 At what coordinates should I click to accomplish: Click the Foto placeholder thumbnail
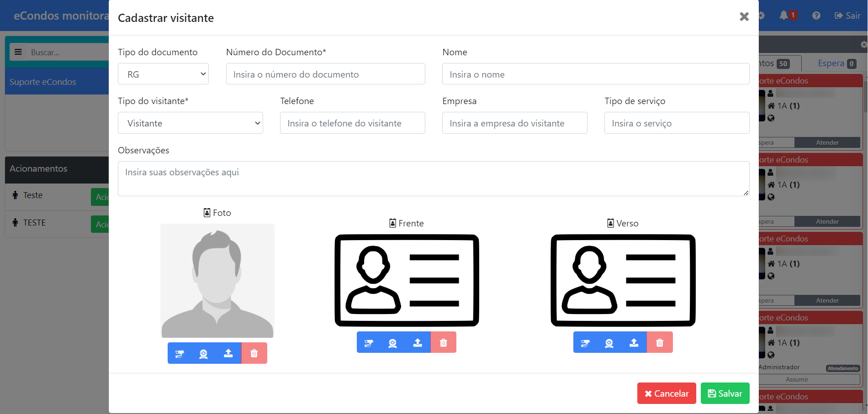point(217,281)
